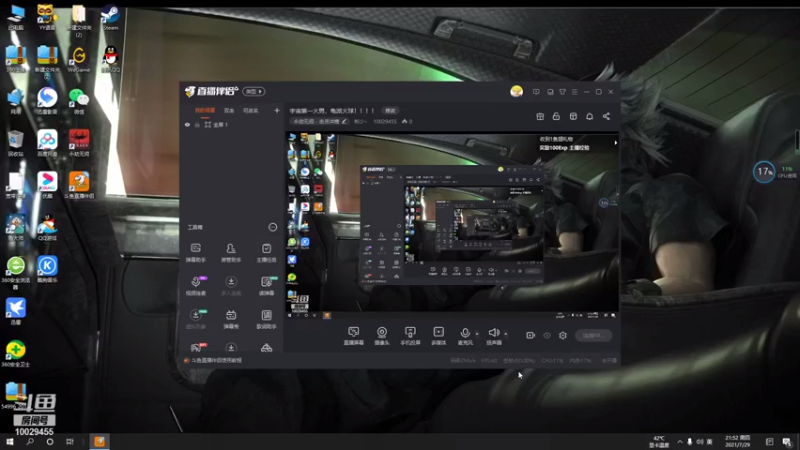This screenshot has height=450, width=800.
Task: Open the Steam desktop shortcut
Action: pos(110,17)
